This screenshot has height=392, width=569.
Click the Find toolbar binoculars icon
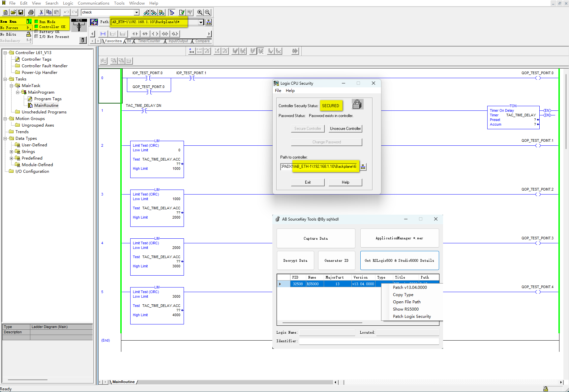(146, 12)
